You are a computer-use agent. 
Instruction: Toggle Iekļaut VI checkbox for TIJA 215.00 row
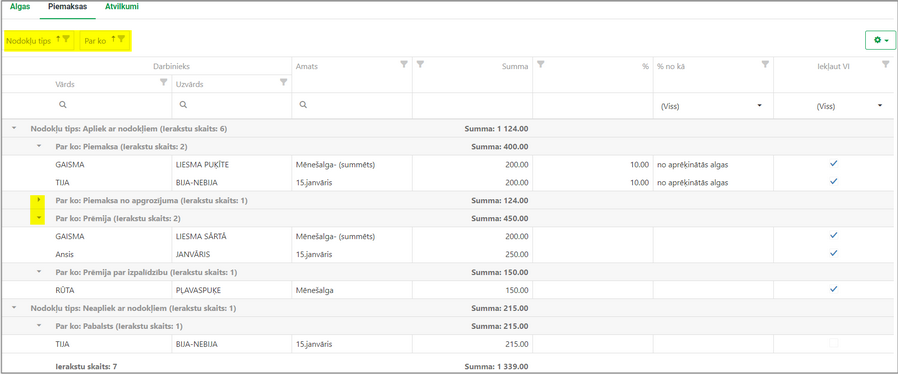833,343
